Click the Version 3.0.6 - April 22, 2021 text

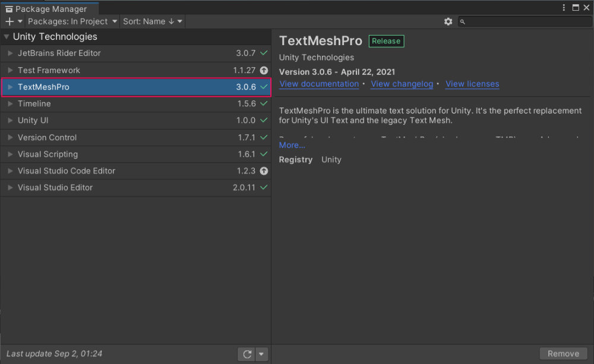pos(337,72)
